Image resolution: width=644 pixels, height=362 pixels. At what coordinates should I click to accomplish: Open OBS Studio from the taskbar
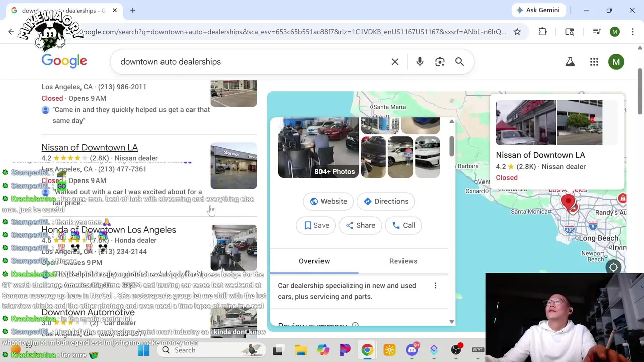pos(456,350)
